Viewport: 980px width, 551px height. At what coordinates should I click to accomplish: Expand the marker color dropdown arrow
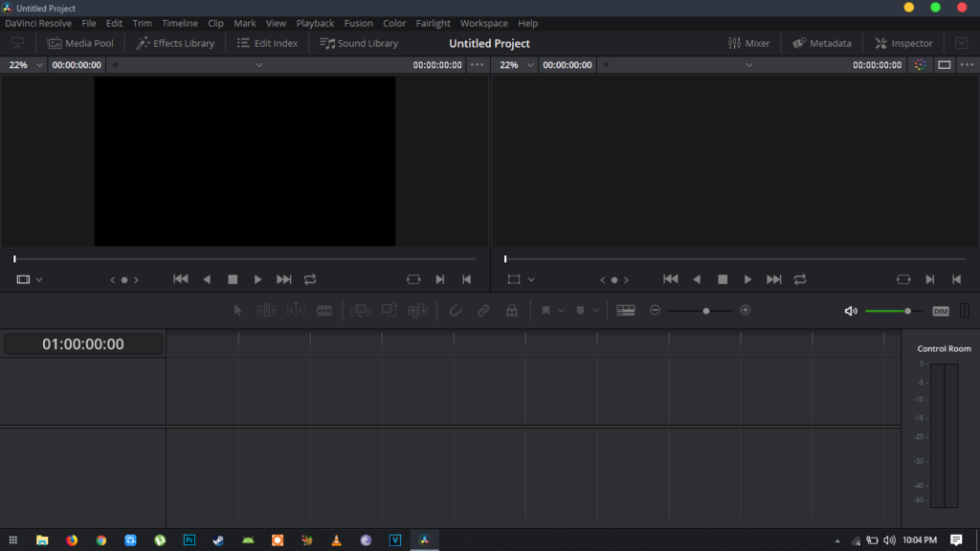point(595,311)
